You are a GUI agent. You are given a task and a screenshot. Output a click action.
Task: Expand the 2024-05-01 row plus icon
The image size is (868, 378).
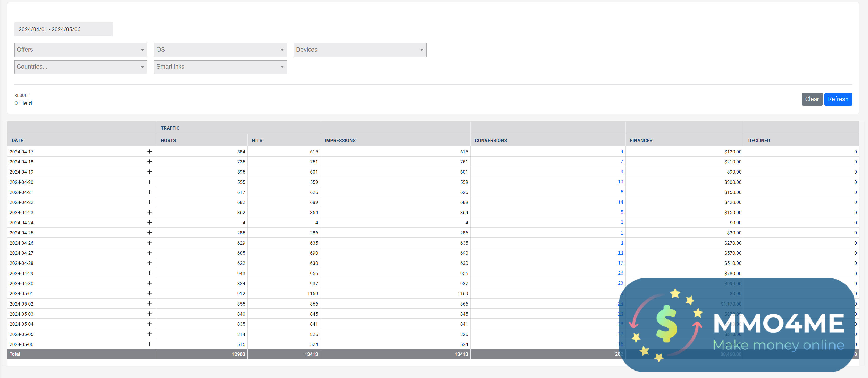pos(149,293)
